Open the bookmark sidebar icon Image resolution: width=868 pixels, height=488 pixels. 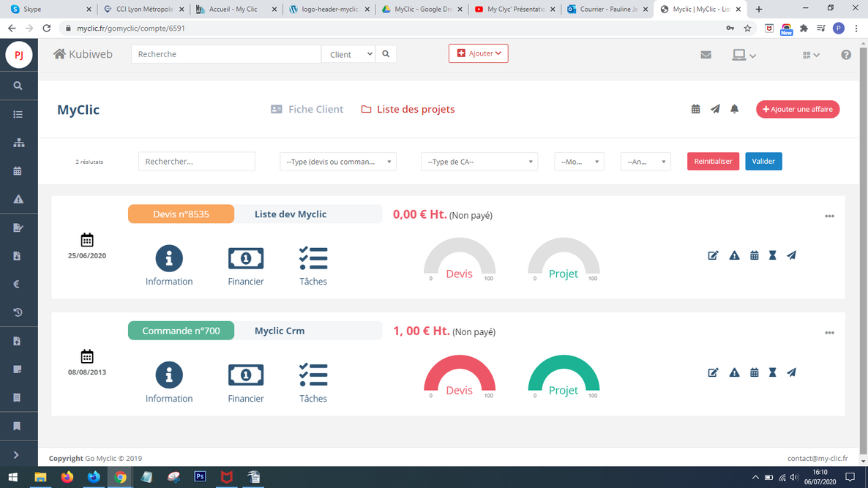(17, 426)
